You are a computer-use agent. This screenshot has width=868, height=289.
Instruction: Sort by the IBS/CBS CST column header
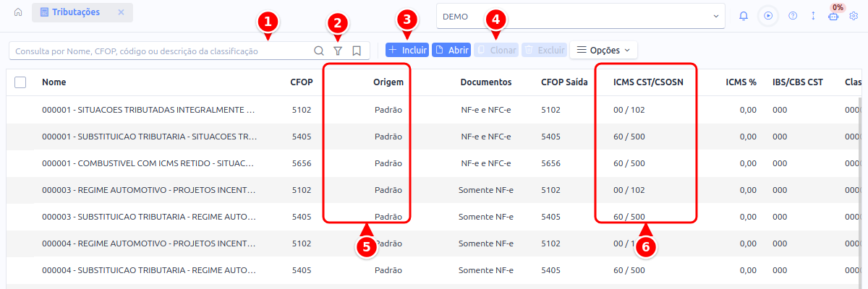798,82
